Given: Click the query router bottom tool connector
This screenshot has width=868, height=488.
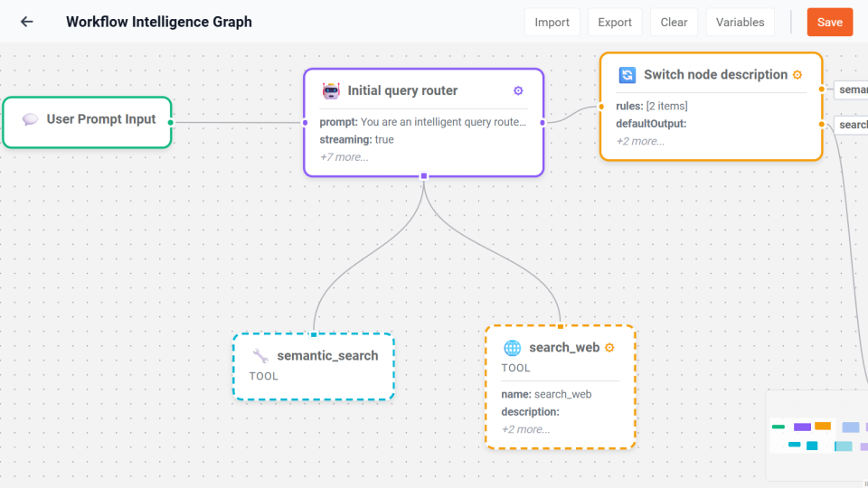Looking at the screenshot, I should point(423,176).
